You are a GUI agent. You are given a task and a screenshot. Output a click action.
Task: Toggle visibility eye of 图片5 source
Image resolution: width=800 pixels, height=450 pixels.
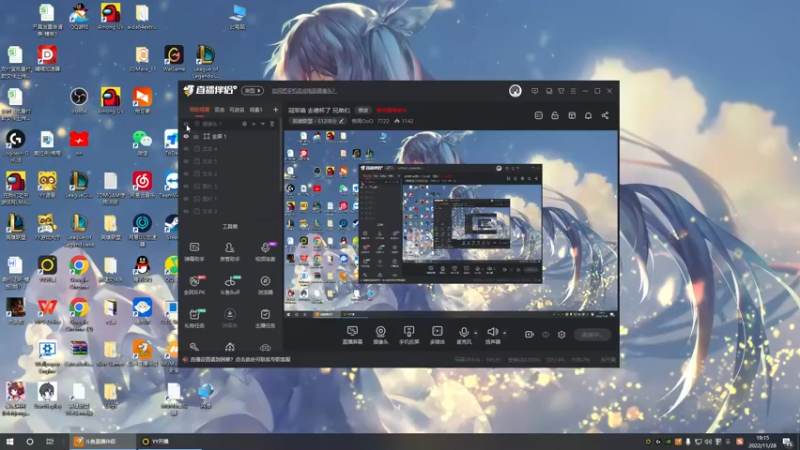pos(186,186)
